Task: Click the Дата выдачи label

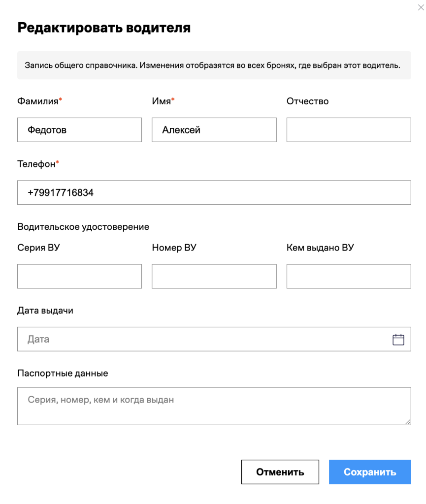Action: tap(45, 311)
